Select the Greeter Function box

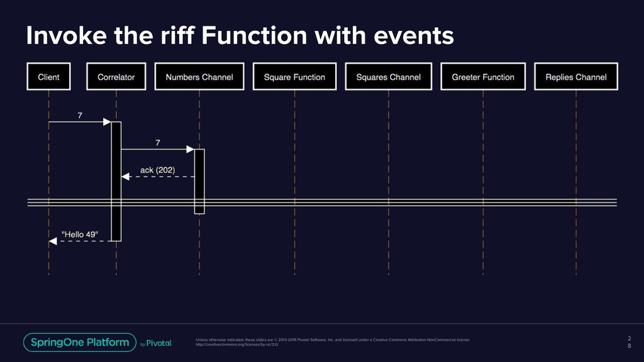[x=483, y=76]
